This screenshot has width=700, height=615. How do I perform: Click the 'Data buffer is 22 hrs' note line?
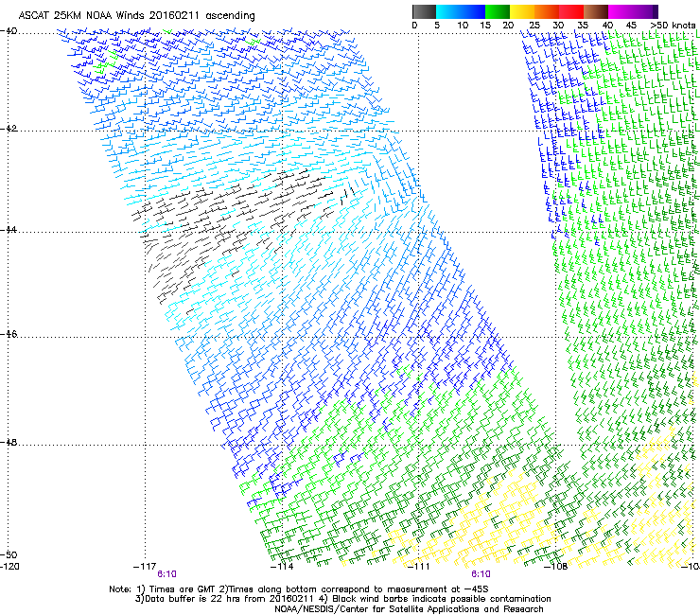pyautogui.click(x=343, y=599)
